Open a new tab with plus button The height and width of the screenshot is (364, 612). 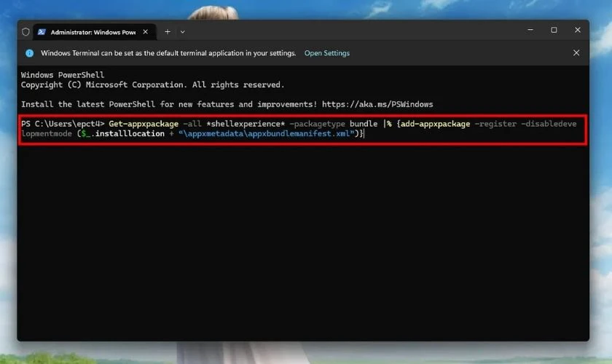pyautogui.click(x=168, y=32)
